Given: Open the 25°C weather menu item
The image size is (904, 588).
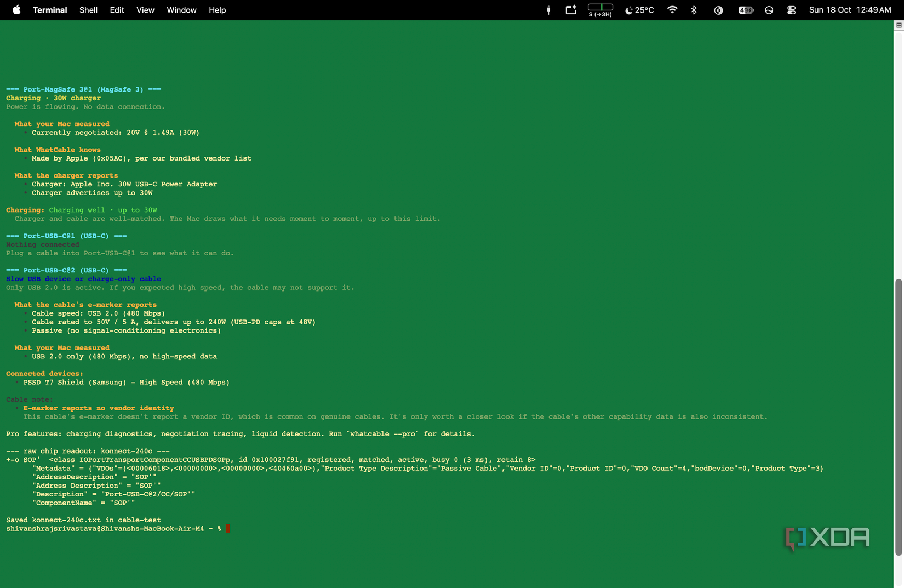Looking at the screenshot, I should click(x=639, y=10).
